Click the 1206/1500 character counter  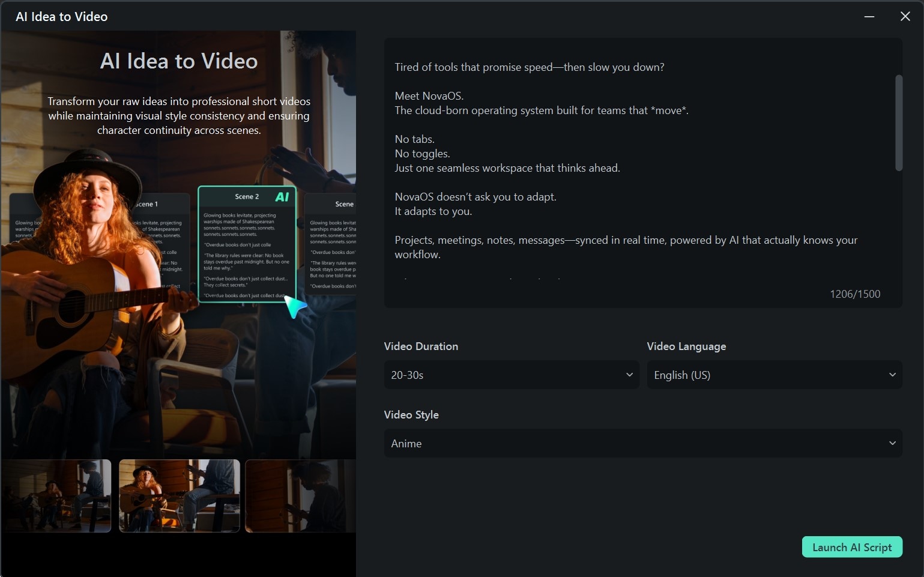(855, 294)
